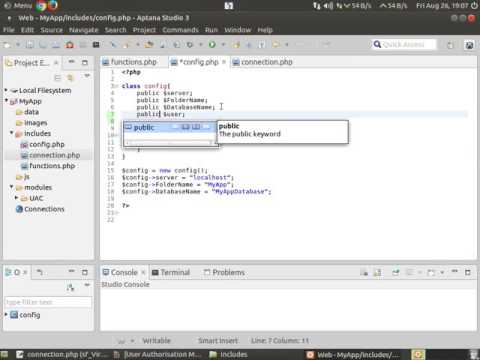480x360 pixels.
Task: Open the Navigate menu
Action: tap(84, 30)
